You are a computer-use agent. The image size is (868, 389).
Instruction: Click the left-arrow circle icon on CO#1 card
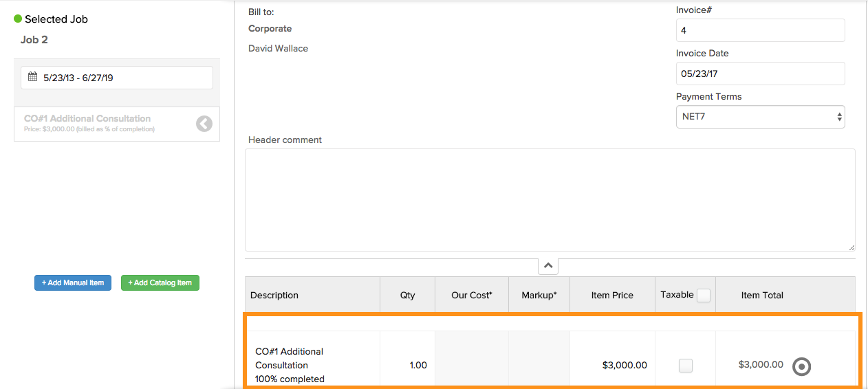click(x=204, y=124)
